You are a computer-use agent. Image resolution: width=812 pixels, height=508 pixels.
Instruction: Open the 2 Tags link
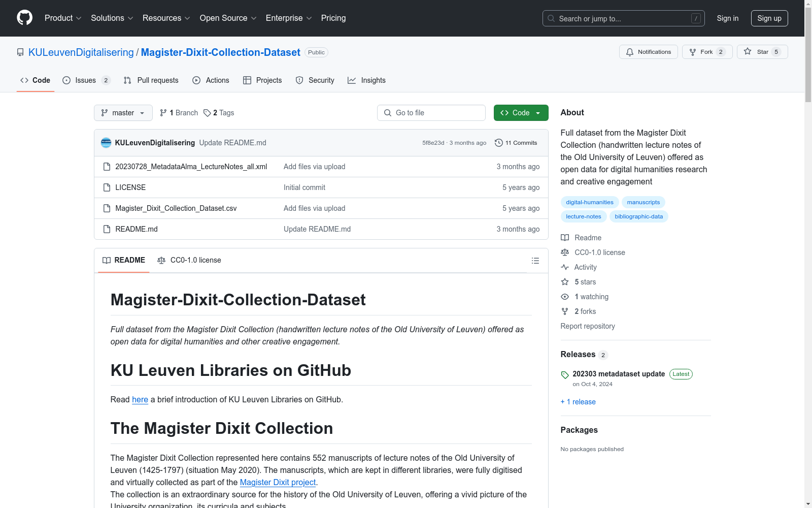pos(219,113)
